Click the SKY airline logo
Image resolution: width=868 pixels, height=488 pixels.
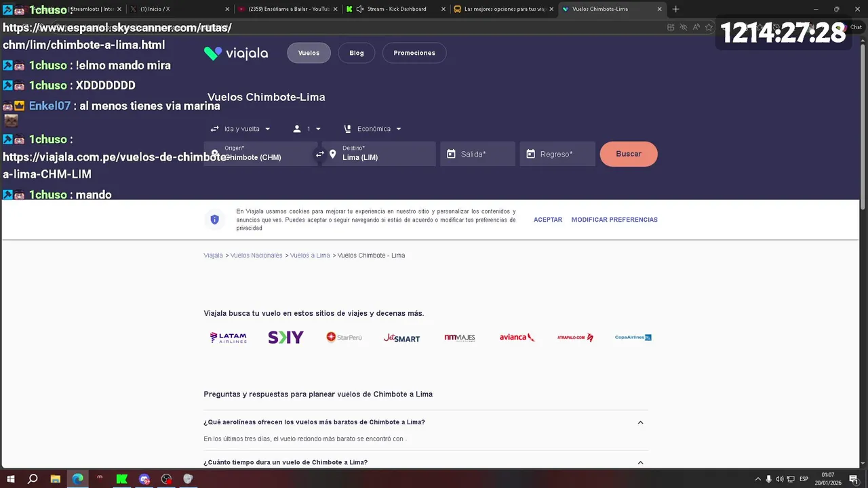click(285, 338)
